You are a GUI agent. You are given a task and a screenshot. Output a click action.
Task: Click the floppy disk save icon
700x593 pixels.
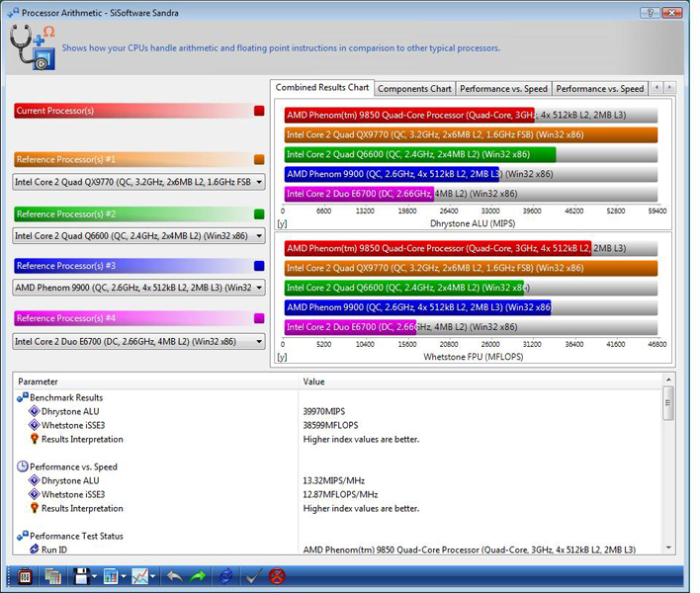coord(81,576)
